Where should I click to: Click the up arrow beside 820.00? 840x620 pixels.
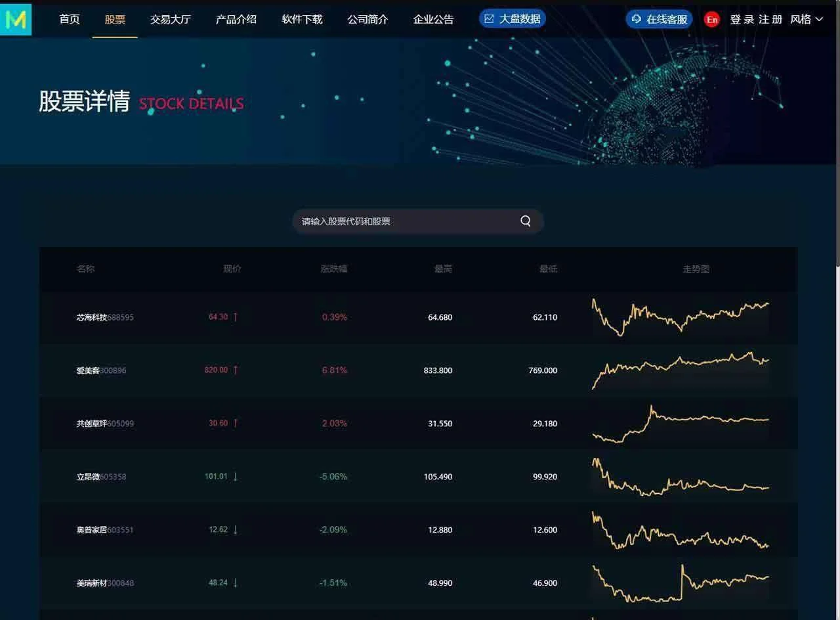(236, 370)
